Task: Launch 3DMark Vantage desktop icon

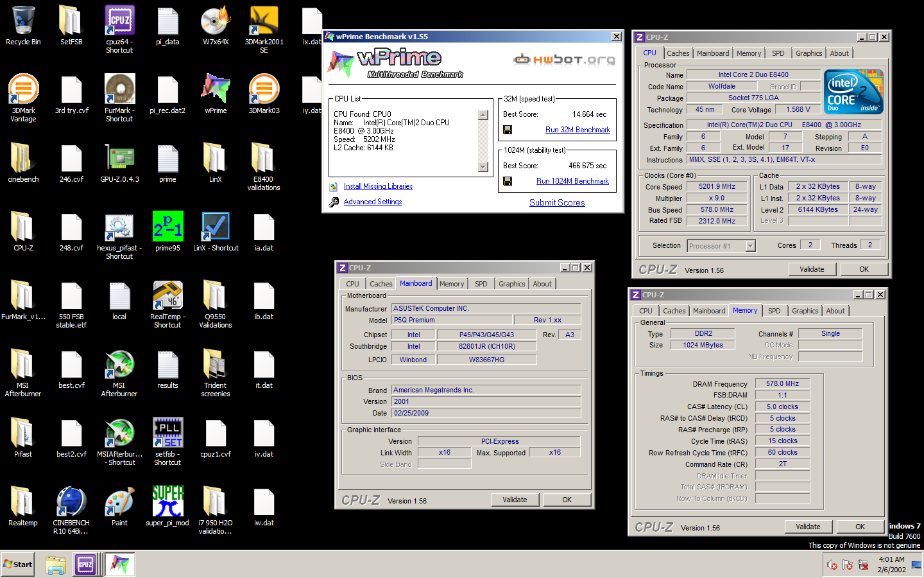Action: (x=23, y=98)
